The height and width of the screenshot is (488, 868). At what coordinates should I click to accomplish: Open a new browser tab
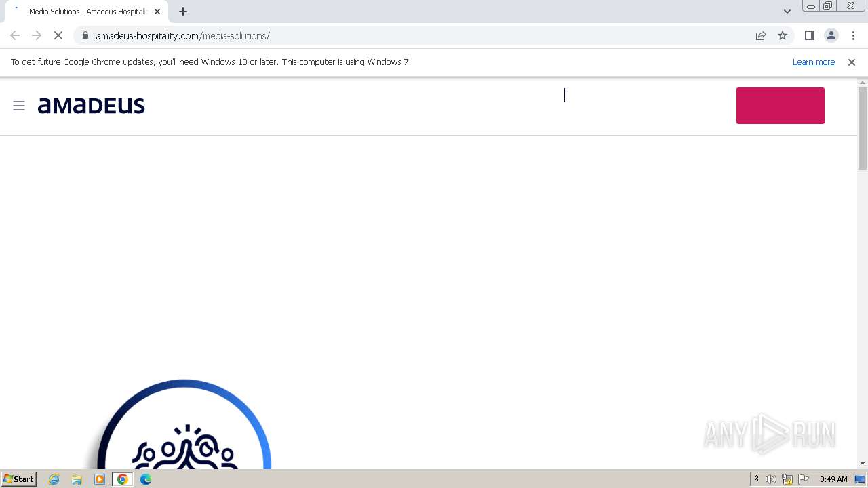183,12
